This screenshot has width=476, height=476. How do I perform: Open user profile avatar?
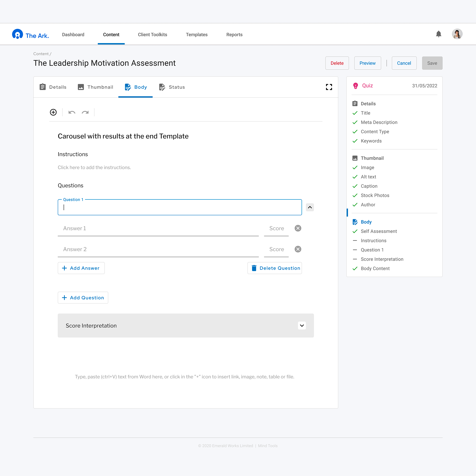pyautogui.click(x=457, y=34)
